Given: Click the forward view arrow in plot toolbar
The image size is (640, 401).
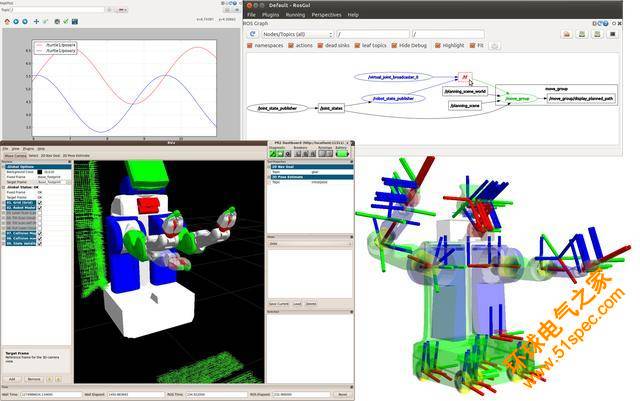Looking at the screenshot, I should click(25, 21).
